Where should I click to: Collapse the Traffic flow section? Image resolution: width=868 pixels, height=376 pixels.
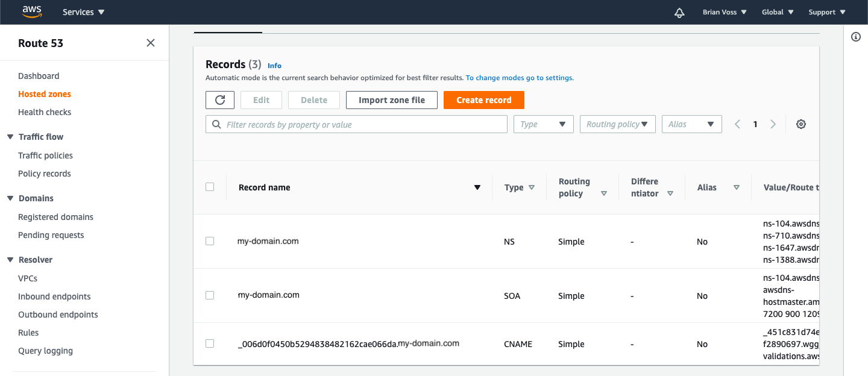point(10,137)
